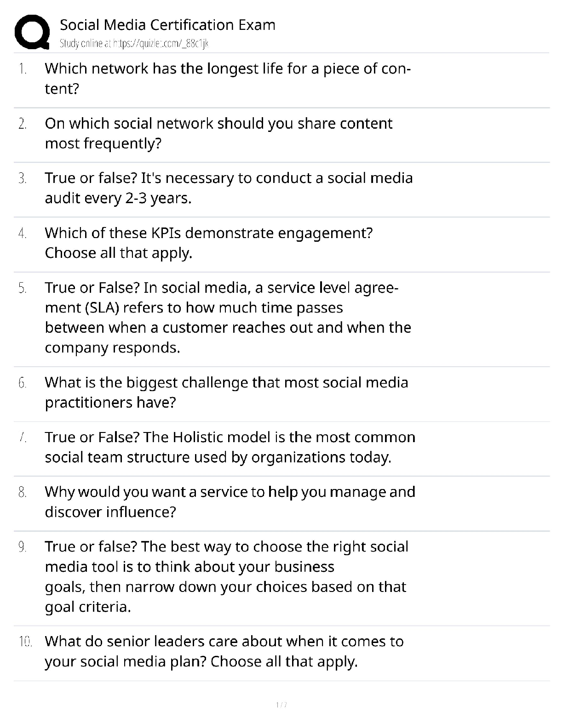Select the manage and discover influence question
Image resolution: width=563 pixels, height=728 pixels.
[x=230, y=502]
